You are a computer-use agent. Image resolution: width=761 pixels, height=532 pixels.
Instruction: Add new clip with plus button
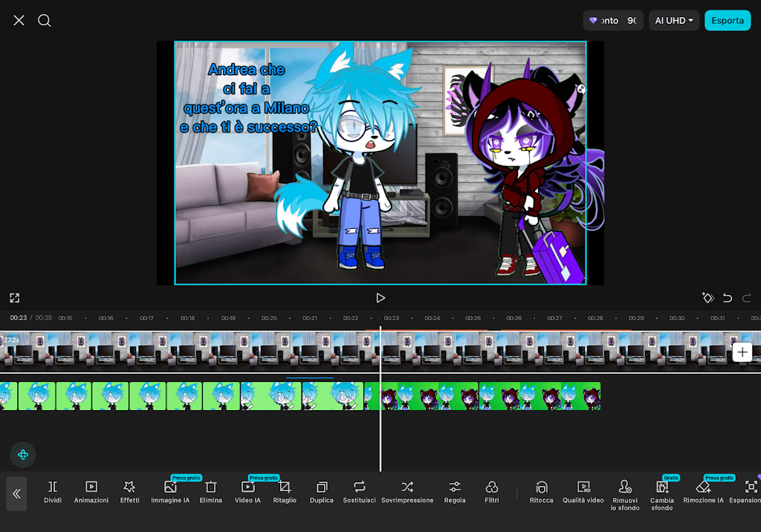pos(742,352)
